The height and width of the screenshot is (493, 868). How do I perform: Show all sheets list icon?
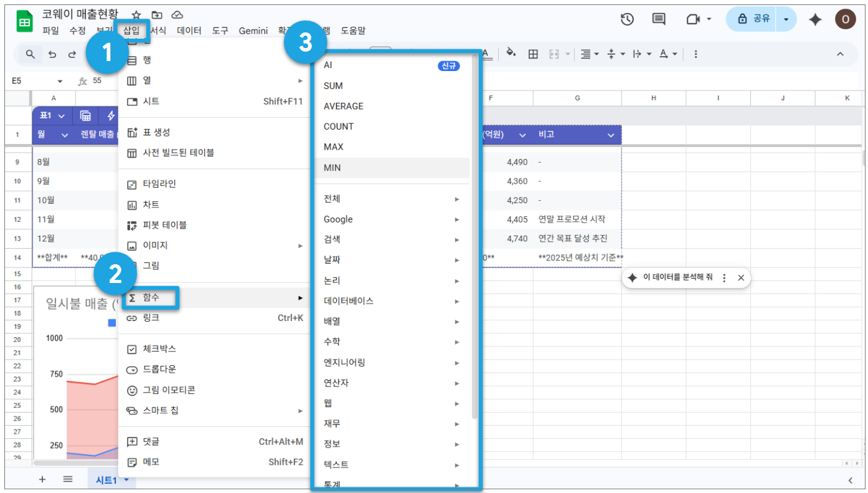coord(68,479)
